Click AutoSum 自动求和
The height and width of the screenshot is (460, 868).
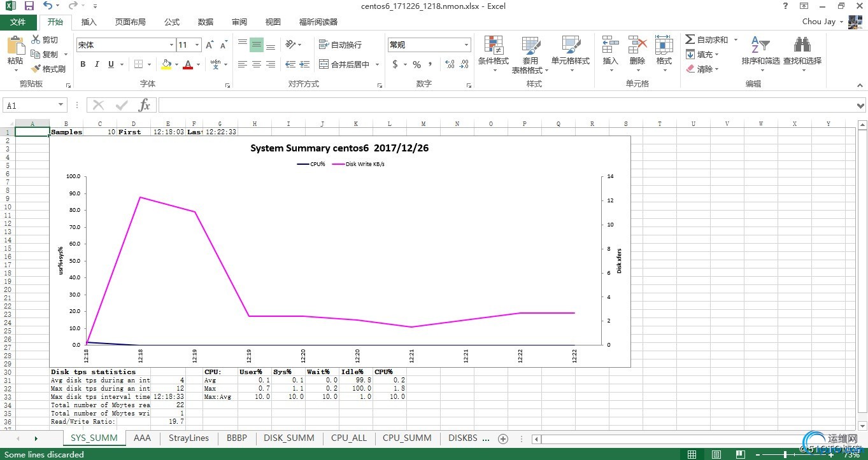[707, 39]
